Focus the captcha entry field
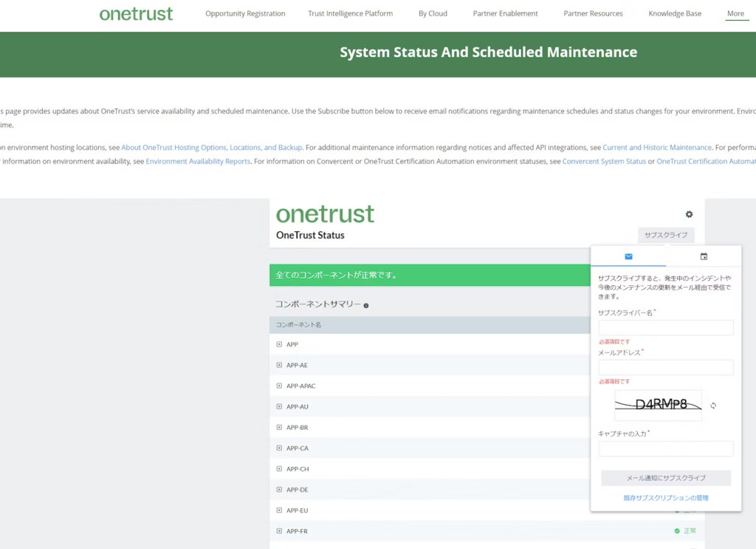The height and width of the screenshot is (549, 756). point(665,449)
